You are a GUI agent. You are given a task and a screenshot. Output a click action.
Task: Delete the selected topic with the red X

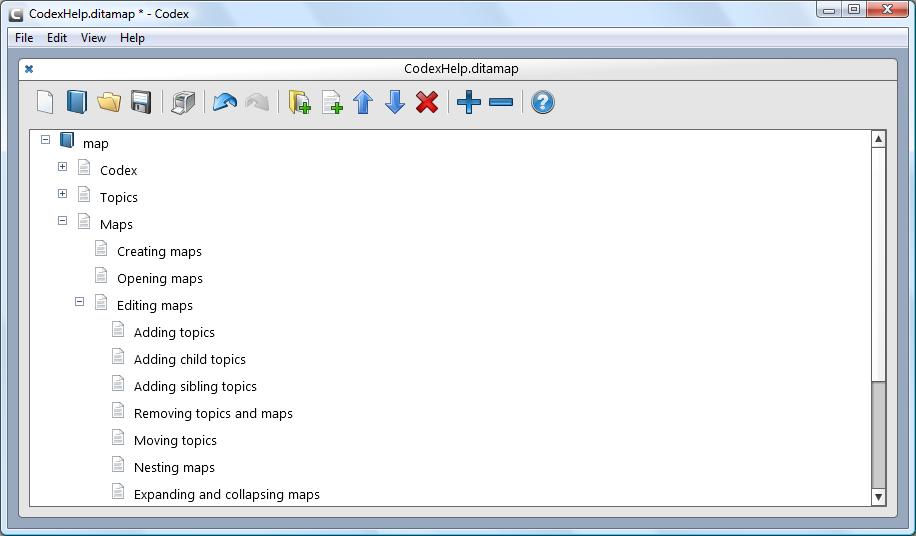point(427,102)
